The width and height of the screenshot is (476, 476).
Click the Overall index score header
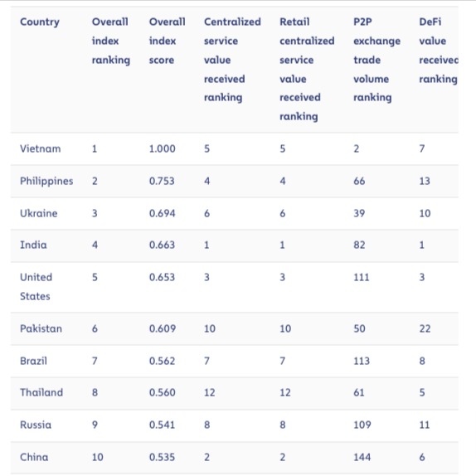(167, 41)
